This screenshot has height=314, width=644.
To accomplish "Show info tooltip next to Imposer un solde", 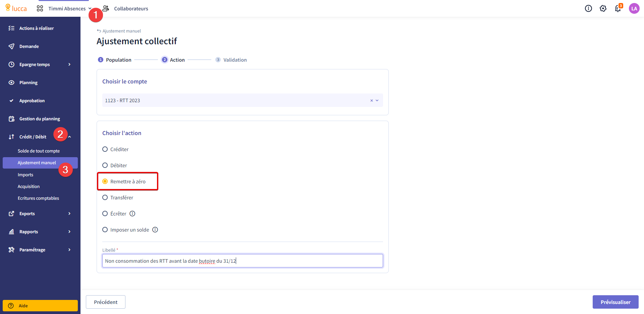I will [155, 230].
